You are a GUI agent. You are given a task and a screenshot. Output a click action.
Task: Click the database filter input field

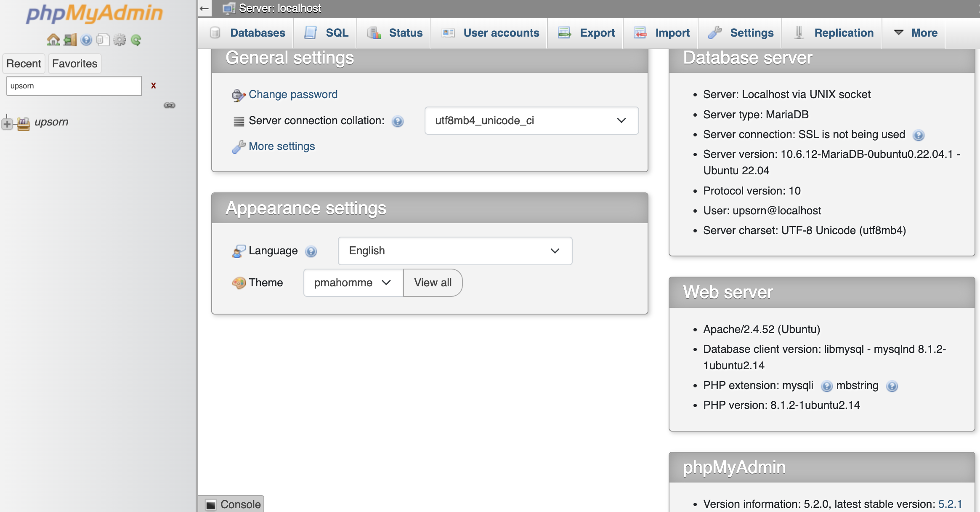[x=74, y=86]
